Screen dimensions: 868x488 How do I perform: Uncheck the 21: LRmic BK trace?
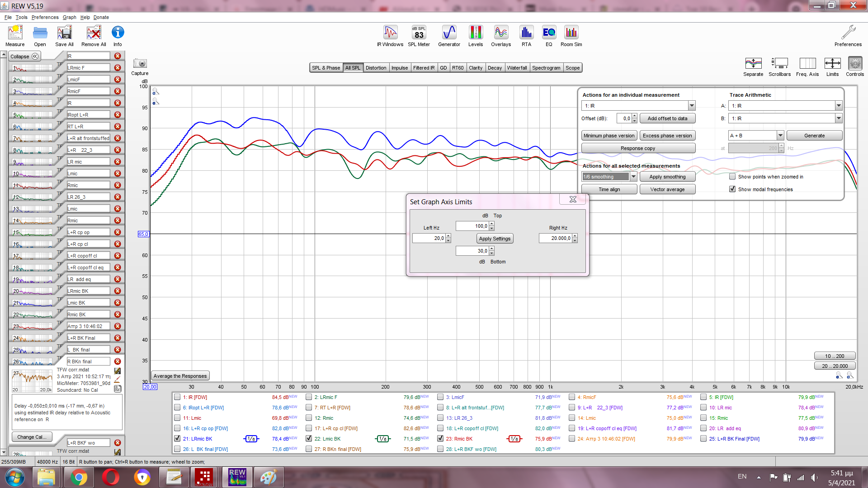pyautogui.click(x=177, y=439)
